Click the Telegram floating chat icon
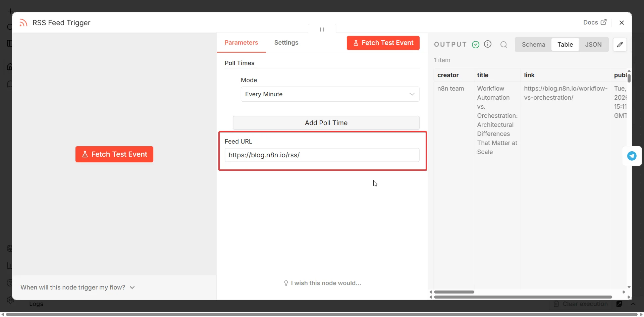This screenshot has height=317, width=644. coord(632,156)
